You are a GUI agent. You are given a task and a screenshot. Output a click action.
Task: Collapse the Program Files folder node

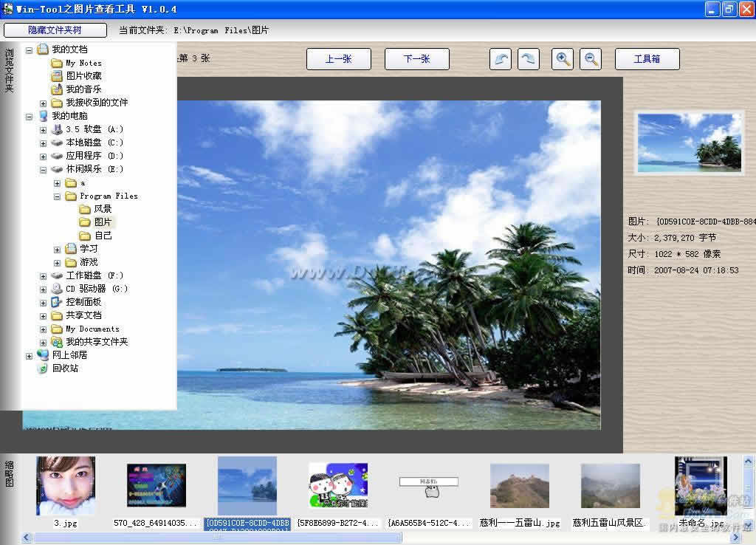tap(57, 196)
